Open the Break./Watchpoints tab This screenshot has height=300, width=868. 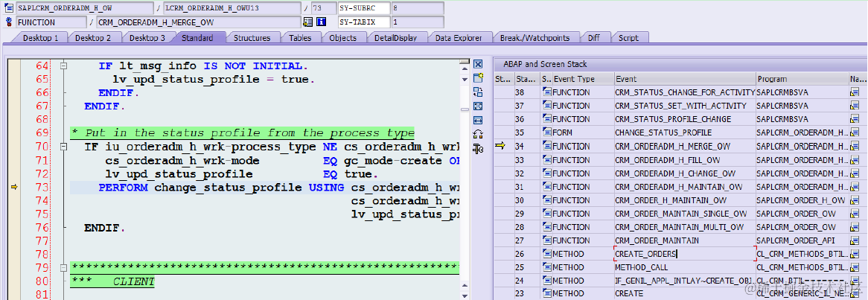pos(534,38)
